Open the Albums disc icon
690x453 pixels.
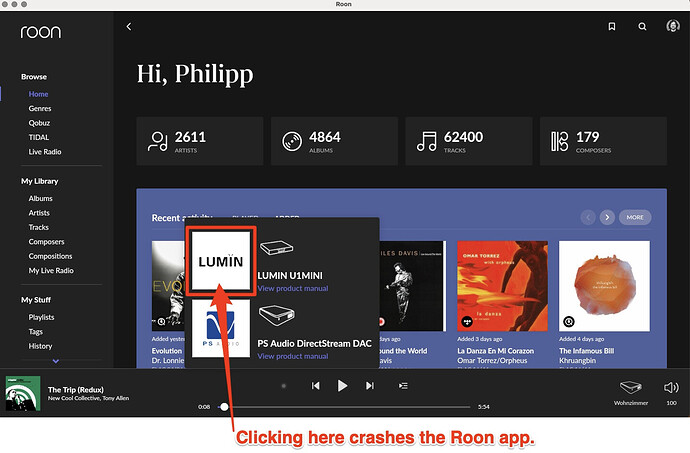click(292, 141)
